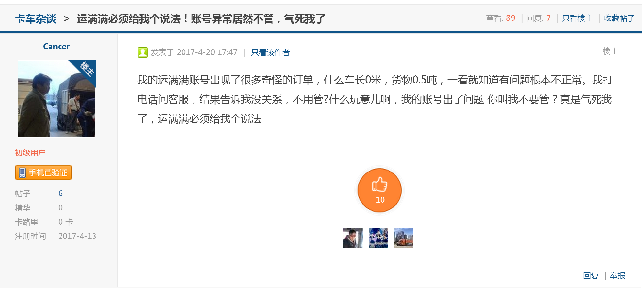Filter posts with 只看楼主
The width and height of the screenshot is (644, 288).
(x=577, y=18)
